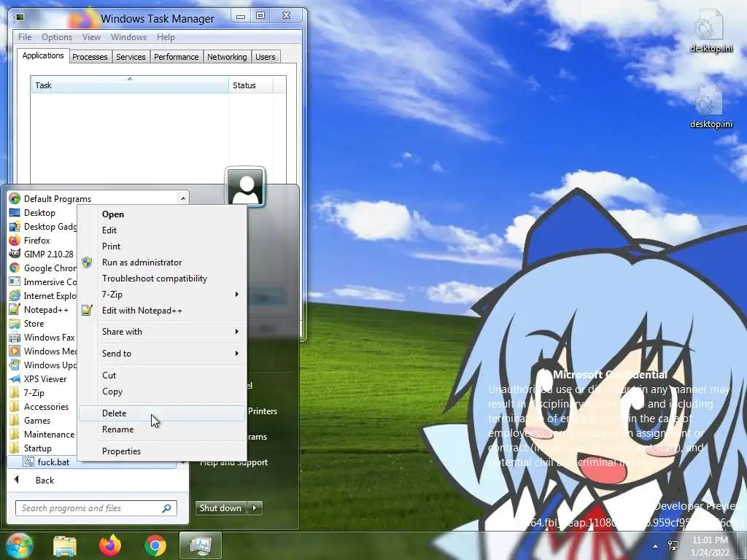Image resolution: width=747 pixels, height=560 pixels.
Task: Open the Store entry in programs list
Action: 27,323
